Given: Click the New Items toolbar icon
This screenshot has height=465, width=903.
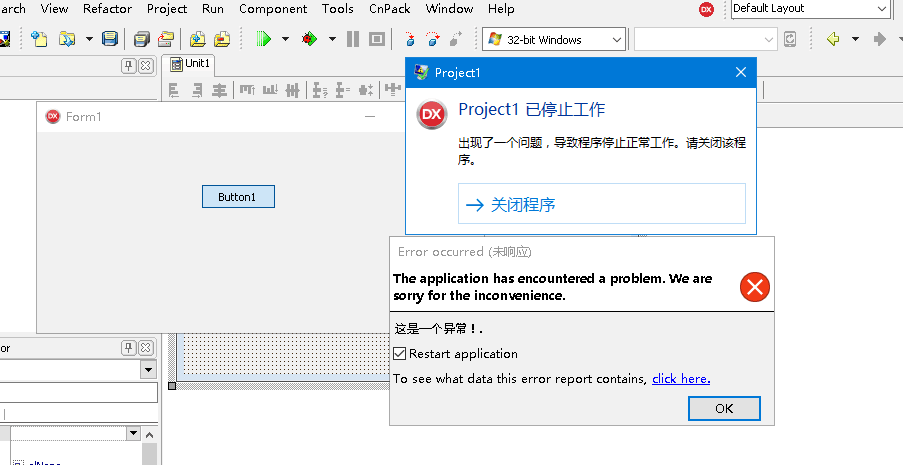Looking at the screenshot, I should click(39, 39).
